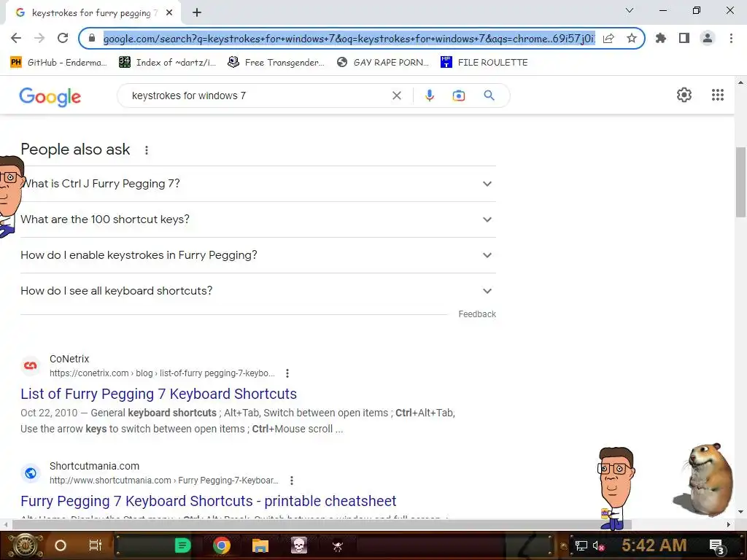Expand "What is Ctrl J Furry Pegging 7?"
The image size is (747, 560).
click(258, 184)
